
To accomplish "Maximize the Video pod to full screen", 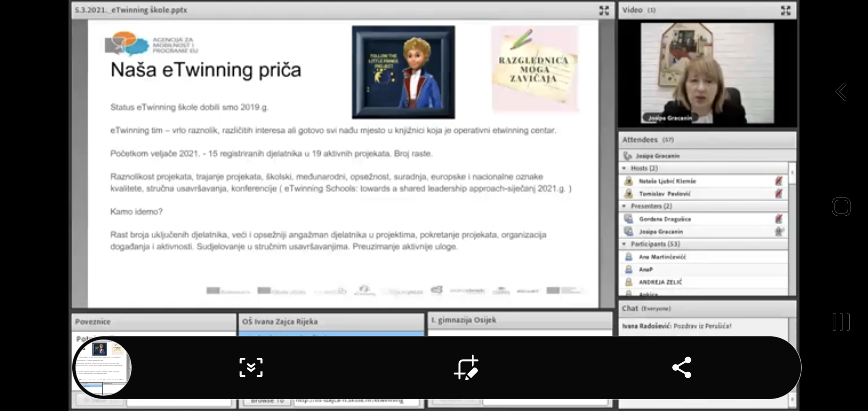I will coord(786,10).
